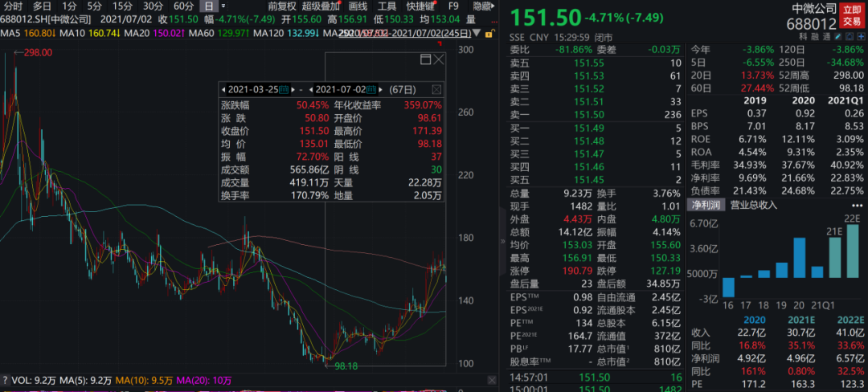This screenshot has height=392, width=868.
Task: Click the pencil note icon under 688012
Action: [x=838, y=36]
